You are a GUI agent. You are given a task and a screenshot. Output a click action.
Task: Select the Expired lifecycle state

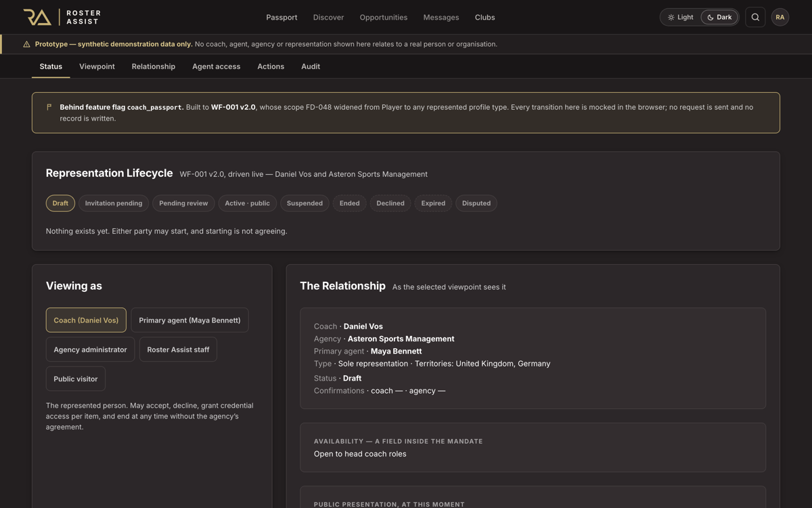pos(433,203)
